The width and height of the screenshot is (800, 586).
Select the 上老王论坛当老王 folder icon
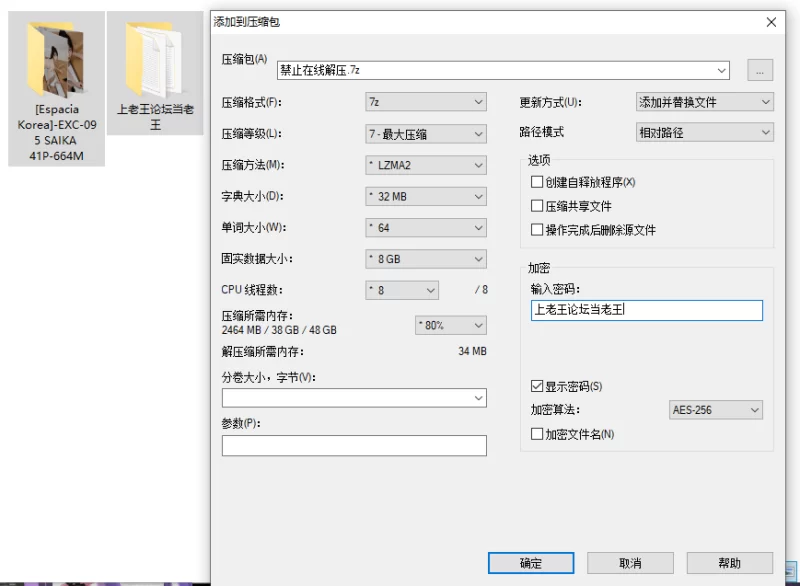tap(155, 60)
